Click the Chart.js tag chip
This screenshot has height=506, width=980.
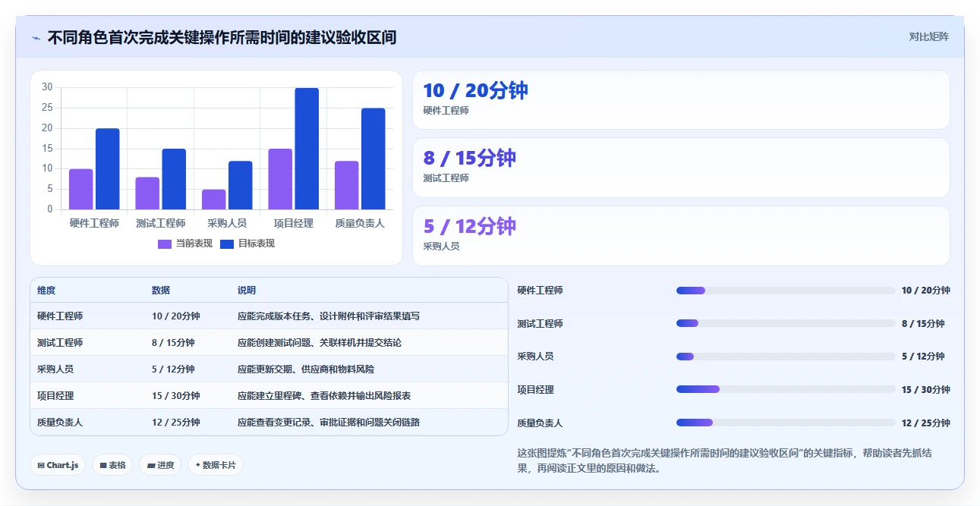(x=58, y=465)
